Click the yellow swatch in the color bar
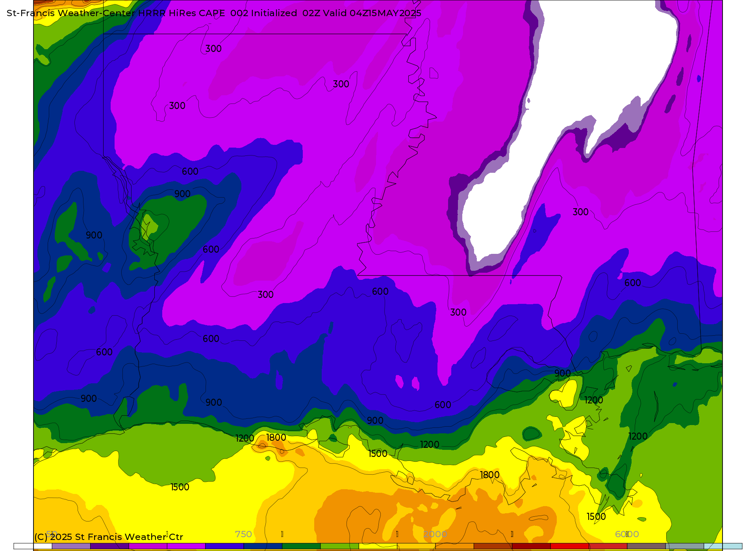The height and width of the screenshot is (551, 756). click(x=378, y=546)
